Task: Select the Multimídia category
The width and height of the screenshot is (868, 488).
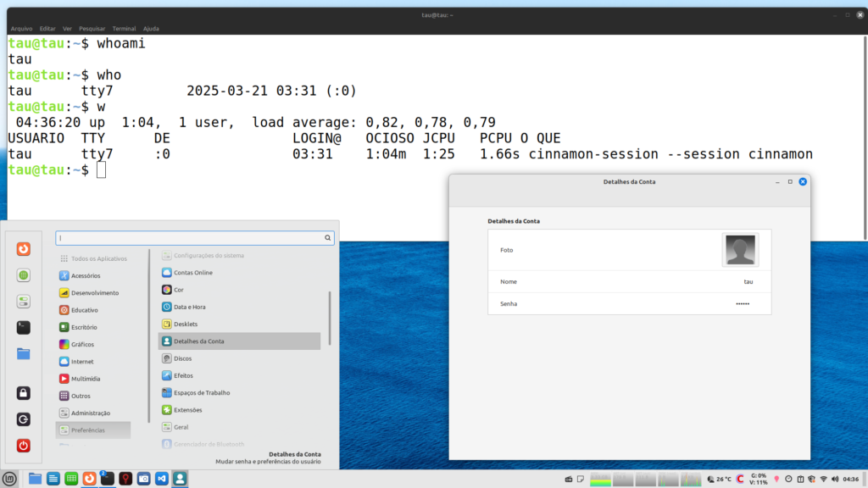Action: pyautogui.click(x=85, y=379)
